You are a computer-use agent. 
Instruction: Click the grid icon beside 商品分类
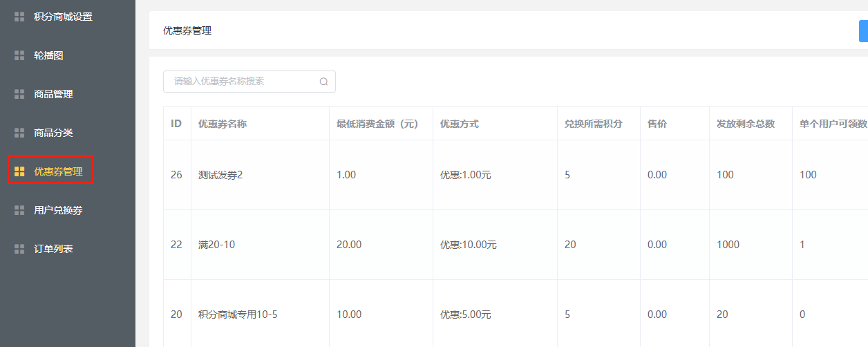19,133
